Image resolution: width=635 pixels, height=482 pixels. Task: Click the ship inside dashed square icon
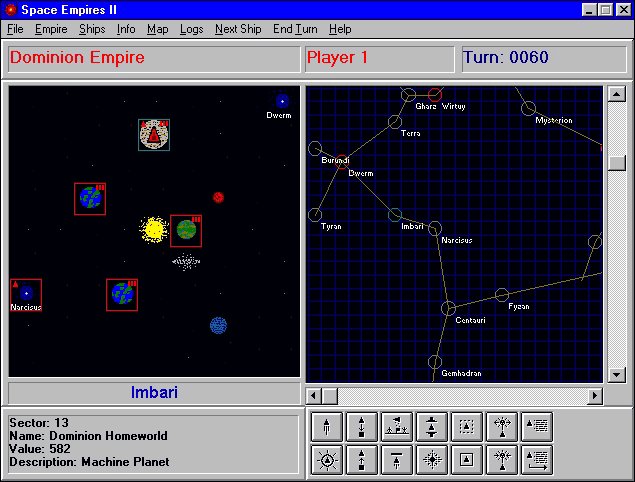click(466, 427)
